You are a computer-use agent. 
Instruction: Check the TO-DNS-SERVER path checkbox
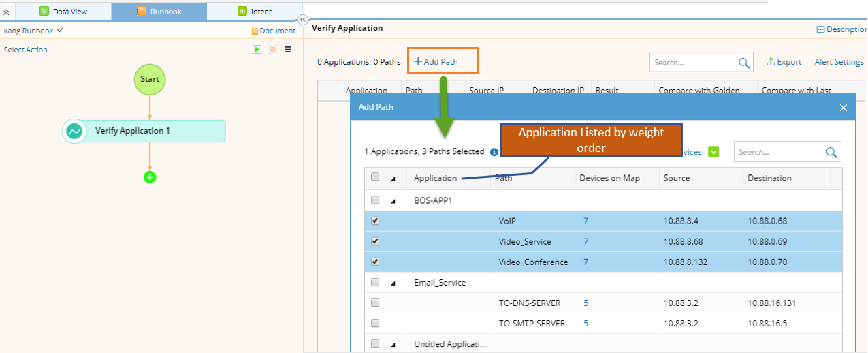point(375,303)
